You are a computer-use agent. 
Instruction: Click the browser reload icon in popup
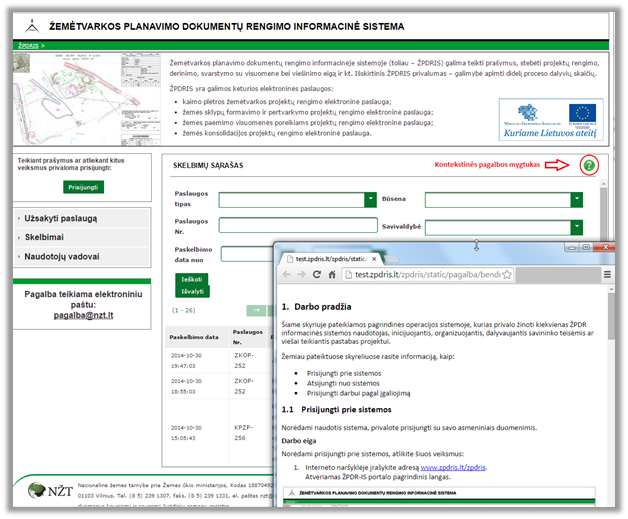click(316, 275)
